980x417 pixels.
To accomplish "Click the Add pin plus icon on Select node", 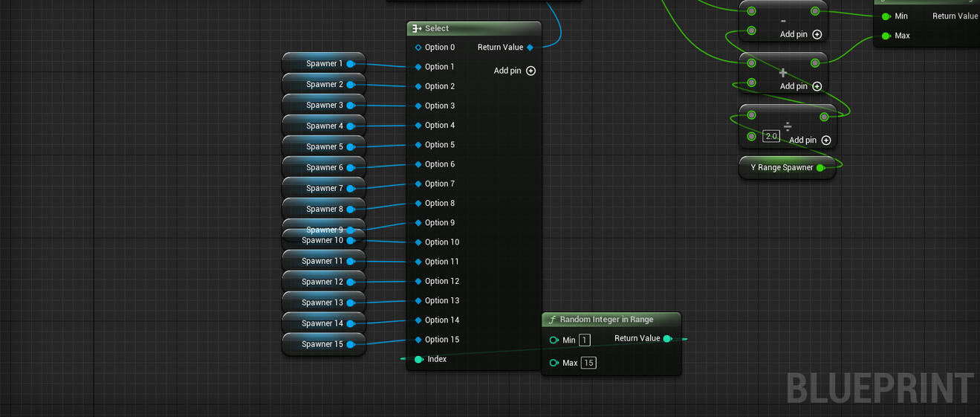I will point(530,71).
